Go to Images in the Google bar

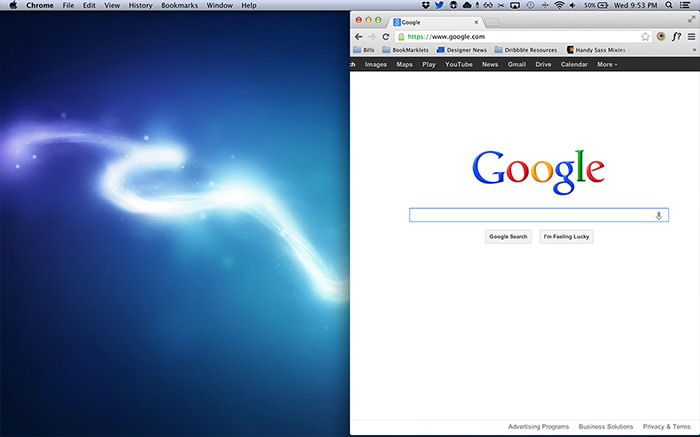coord(375,64)
